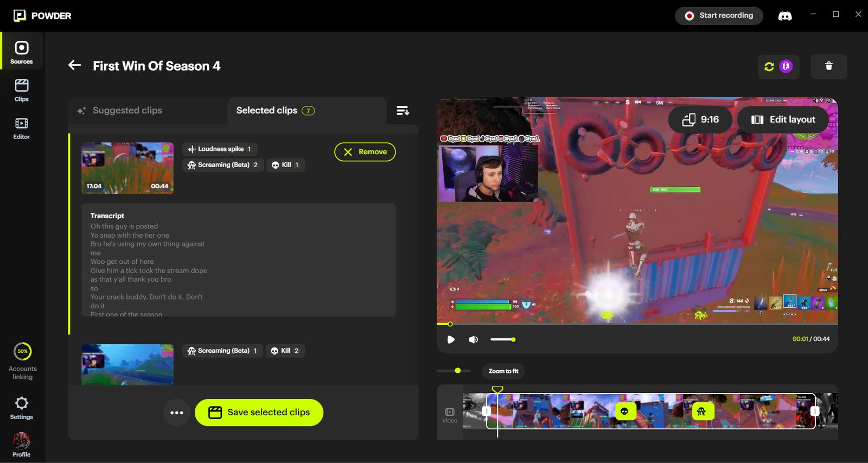The width and height of the screenshot is (868, 463).
Task: Mute the video preview audio
Action: [x=473, y=340]
